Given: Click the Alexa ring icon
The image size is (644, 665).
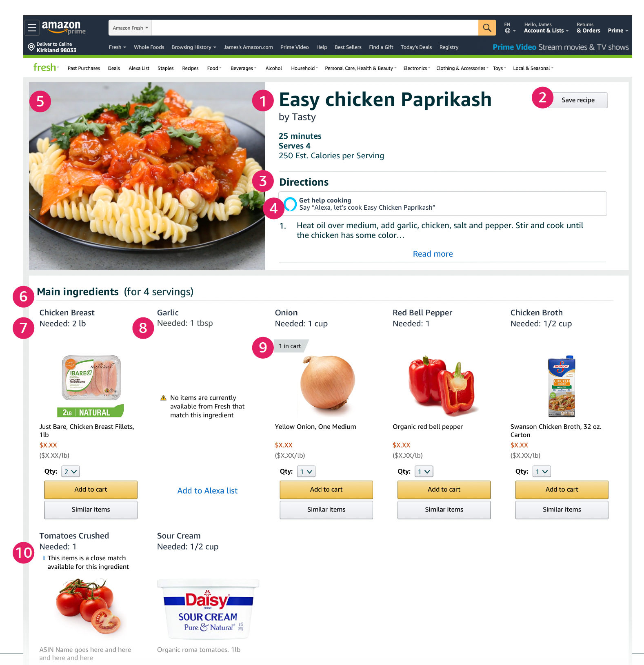Looking at the screenshot, I should click(291, 204).
